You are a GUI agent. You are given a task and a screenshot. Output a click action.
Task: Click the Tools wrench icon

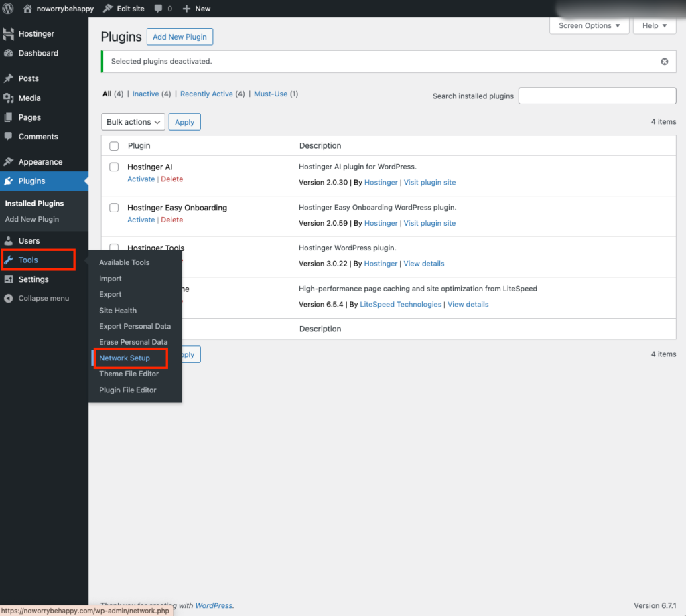pyautogui.click(x=8, y=260)
